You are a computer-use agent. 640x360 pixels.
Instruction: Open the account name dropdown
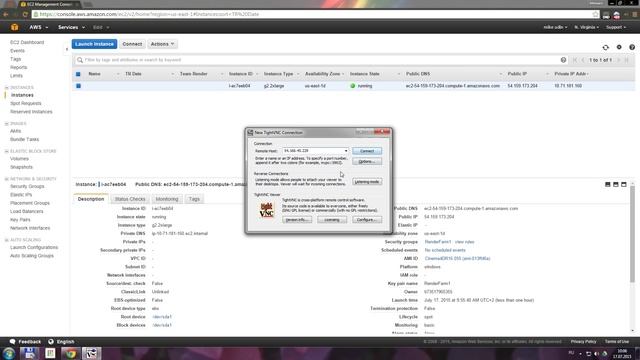point(555,27)
